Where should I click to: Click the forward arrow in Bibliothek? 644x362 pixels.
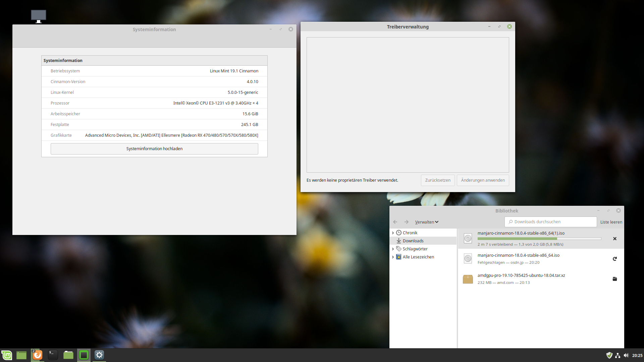pyautogui.click(x=406, y=222)
